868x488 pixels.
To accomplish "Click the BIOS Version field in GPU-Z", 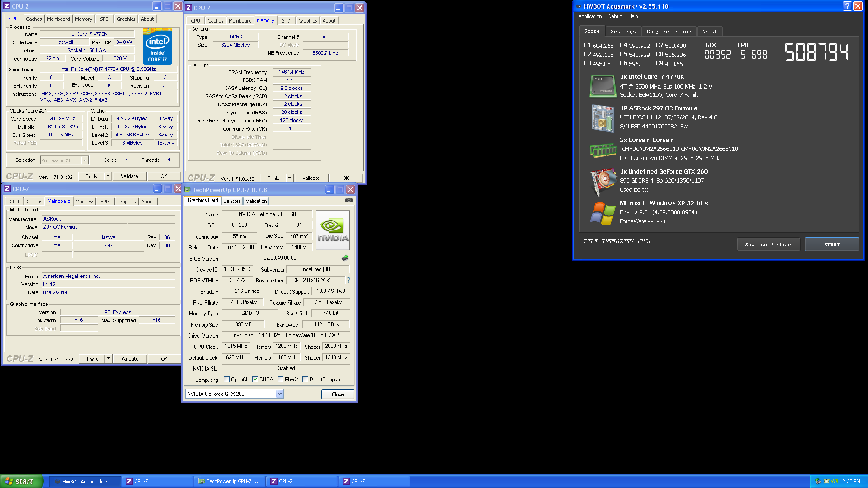I will point(280,258).
